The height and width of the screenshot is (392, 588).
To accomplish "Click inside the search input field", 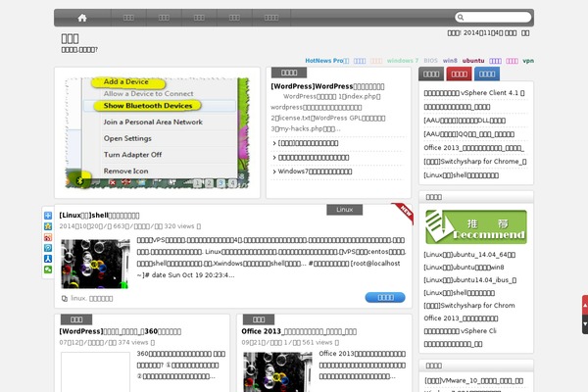I will [x=497, y=18].
